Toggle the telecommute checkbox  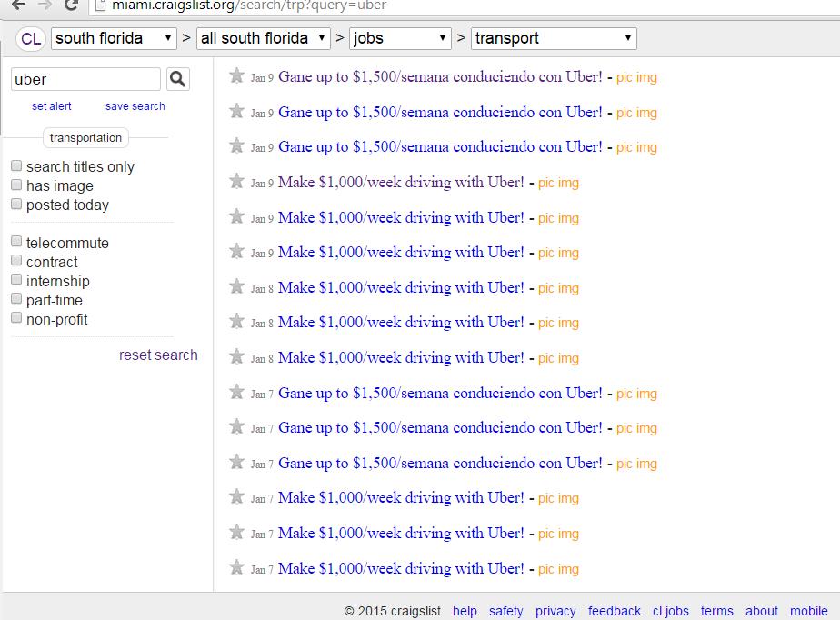click(16, 241)
